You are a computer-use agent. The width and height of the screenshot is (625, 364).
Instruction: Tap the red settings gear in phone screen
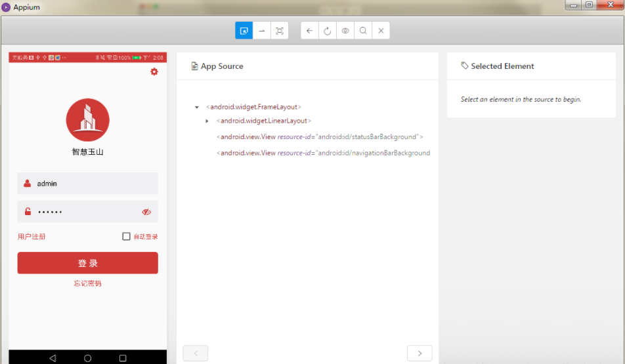(x=154, y=71)
